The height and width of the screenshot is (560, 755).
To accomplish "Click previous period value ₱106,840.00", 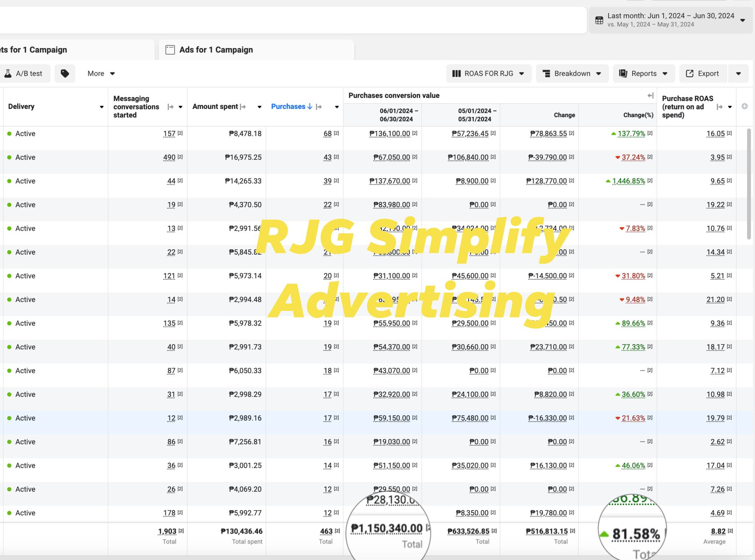I will [468, 157].
